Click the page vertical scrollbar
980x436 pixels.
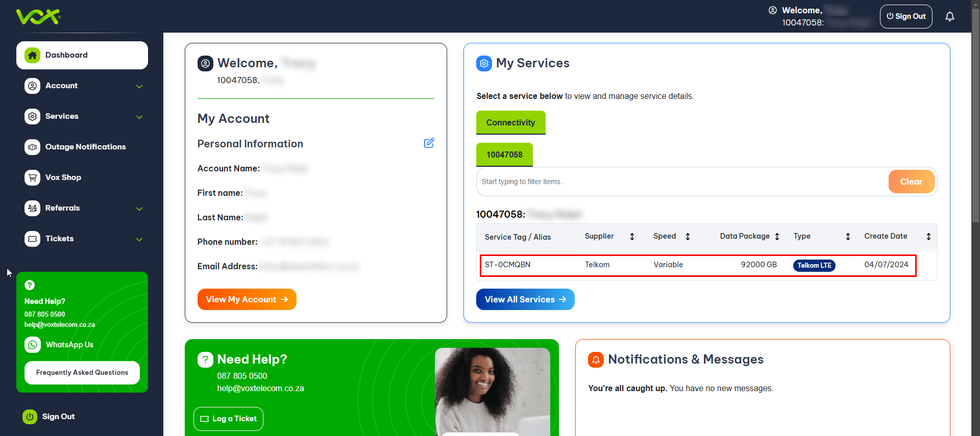click(x=975, y=153)
